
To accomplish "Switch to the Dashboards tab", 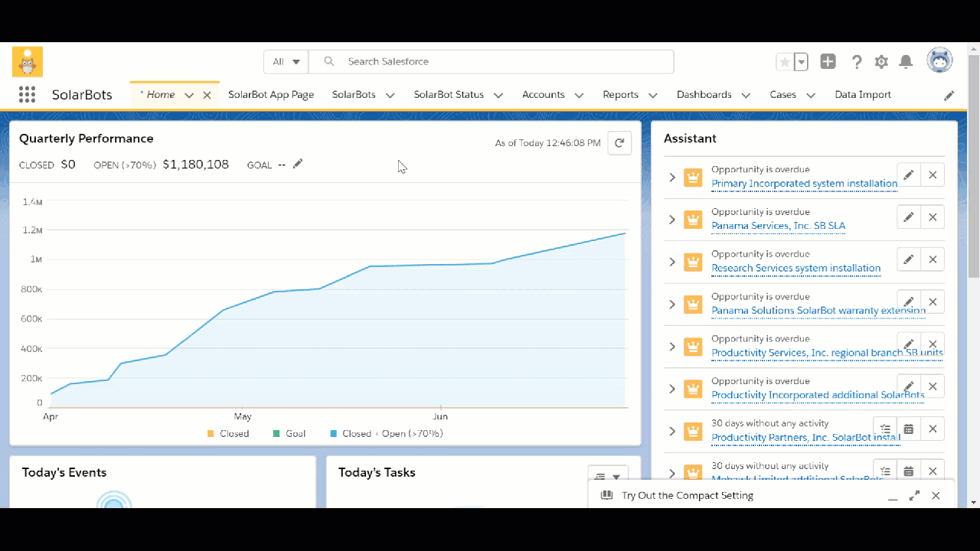I will pyautogui.click(x=704, y=94).
